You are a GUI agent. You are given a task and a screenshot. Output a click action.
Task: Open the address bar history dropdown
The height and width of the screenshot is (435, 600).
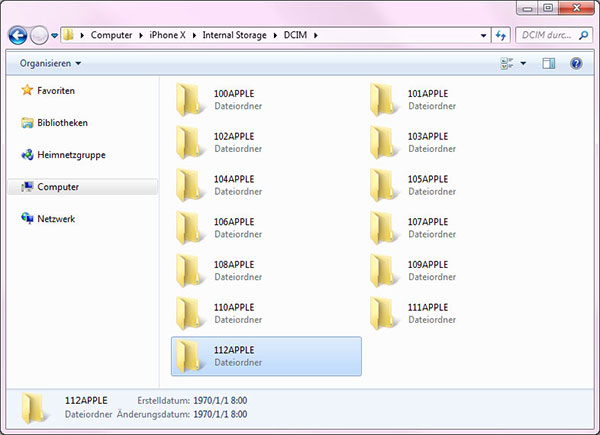483,36
